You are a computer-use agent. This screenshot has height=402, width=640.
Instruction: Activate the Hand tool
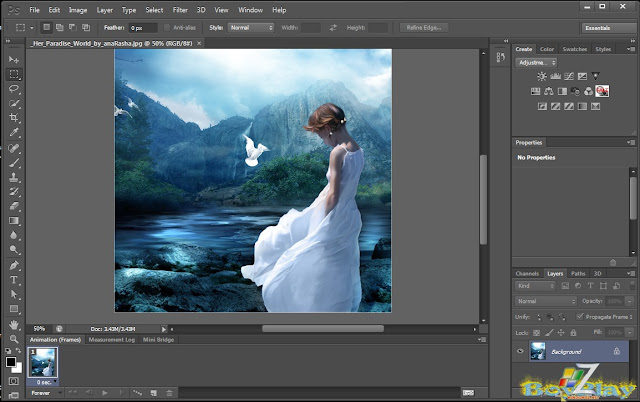point(14,324)
